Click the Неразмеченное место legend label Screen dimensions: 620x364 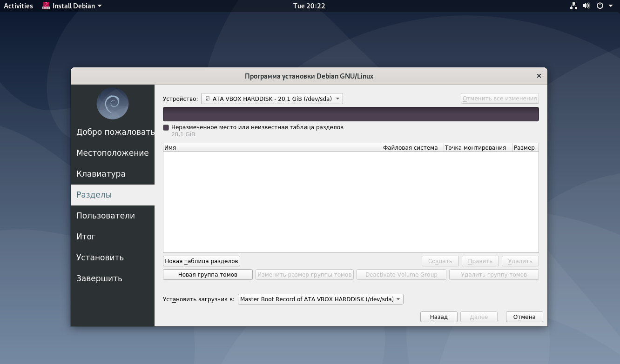point(257,127)
